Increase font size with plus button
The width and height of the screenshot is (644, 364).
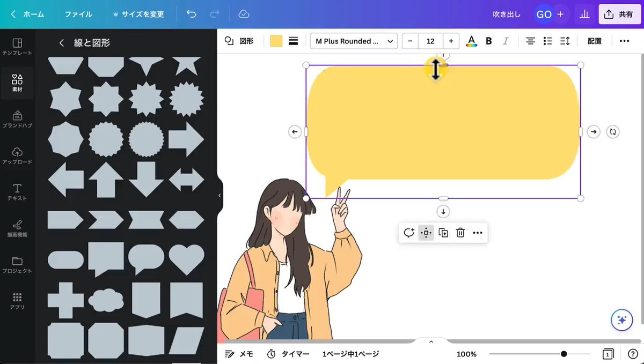pos(451,41)
